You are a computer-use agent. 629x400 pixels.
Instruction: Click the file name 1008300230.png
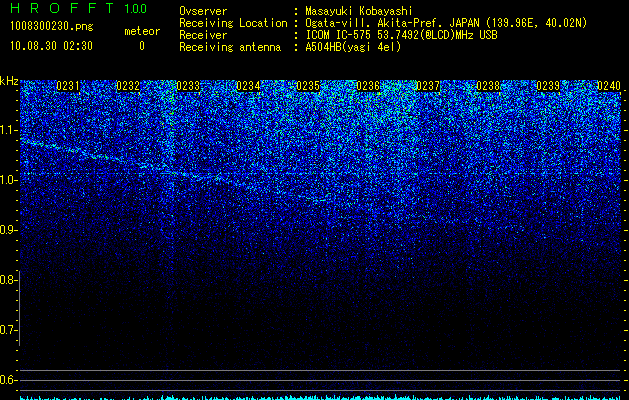click(52, 27)
